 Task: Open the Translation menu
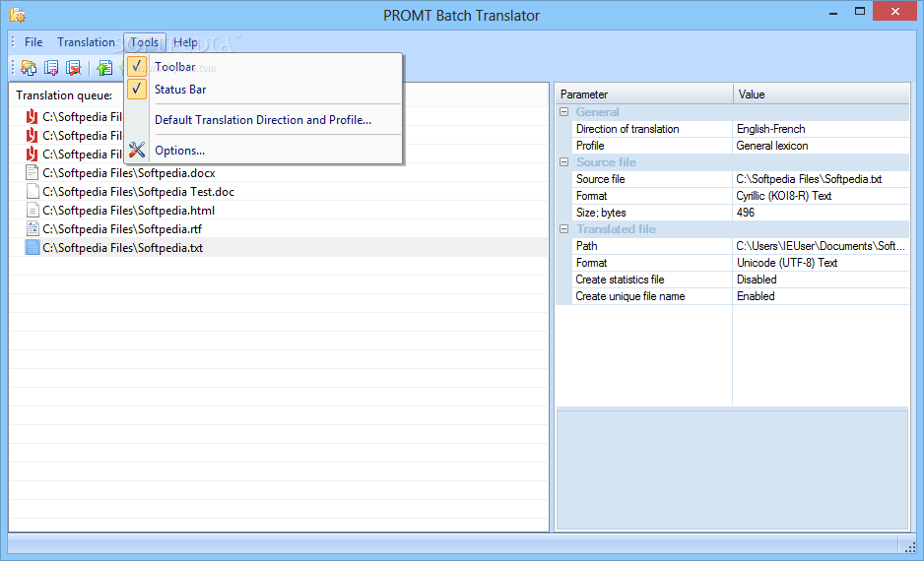tap(86, 42)
